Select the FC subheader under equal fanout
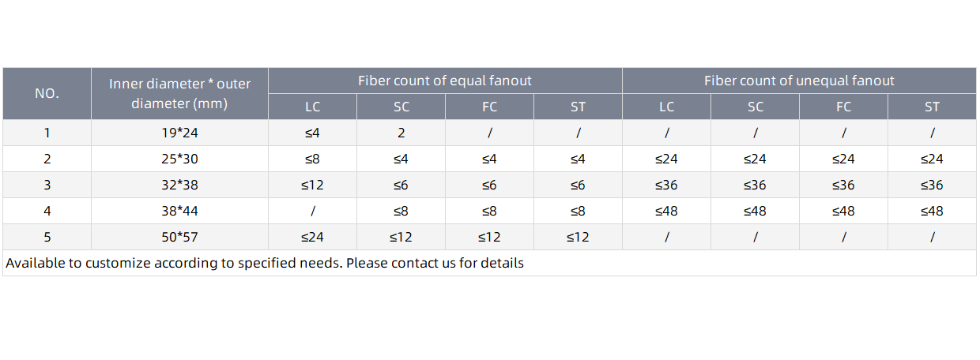This screenshot has height=360, width=980. coord(490,107)
